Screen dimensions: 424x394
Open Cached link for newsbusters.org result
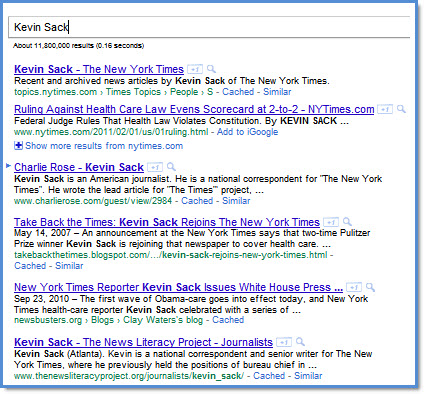(x=228, y=320)
